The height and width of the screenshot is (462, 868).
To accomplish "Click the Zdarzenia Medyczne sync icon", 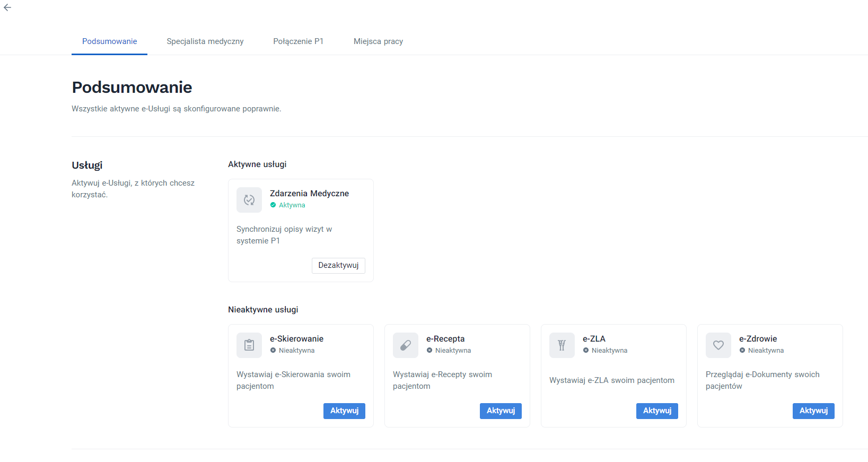I will click(249, 200).
